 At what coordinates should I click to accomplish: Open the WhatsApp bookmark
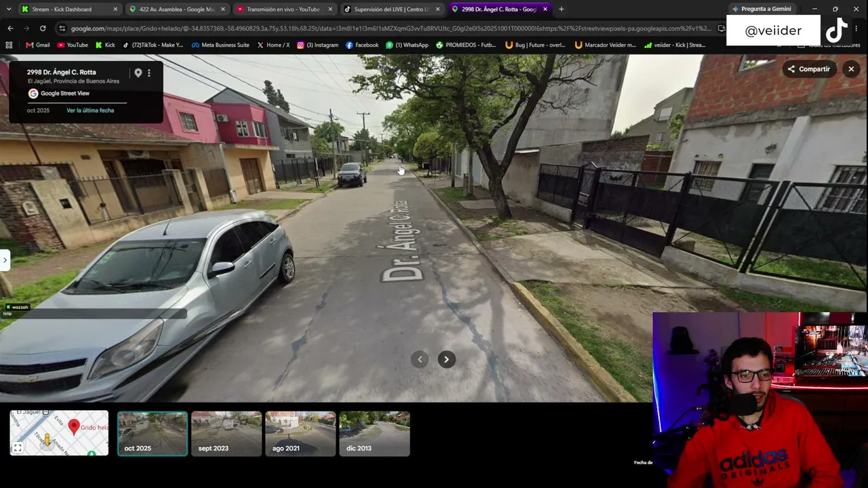(x=407, y=45)
